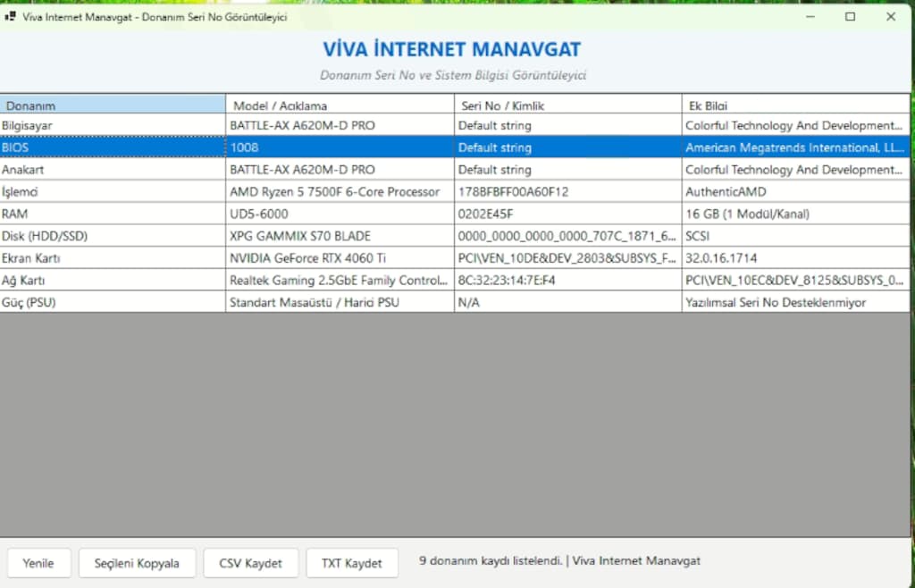Click Anakart row BATTLE-AX A620M-D PRO cell
The height and width of the screenshot is (588, 915).
coord(340,170)
